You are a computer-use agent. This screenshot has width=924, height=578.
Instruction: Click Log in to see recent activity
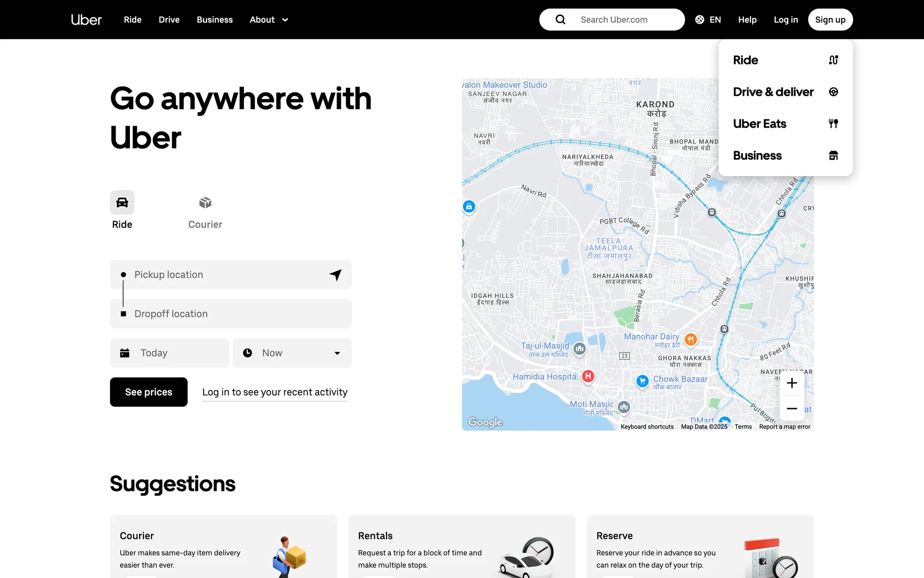(x=274, y=392)
